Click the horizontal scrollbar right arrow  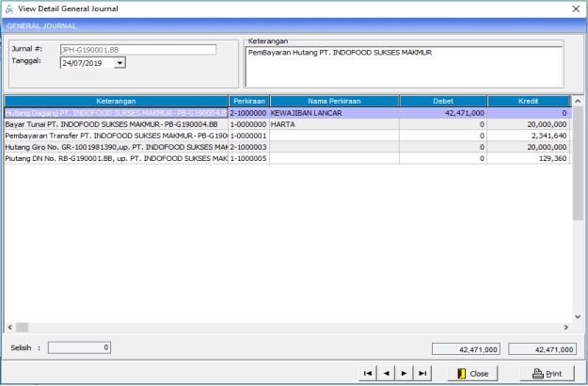tap(565, 327)
